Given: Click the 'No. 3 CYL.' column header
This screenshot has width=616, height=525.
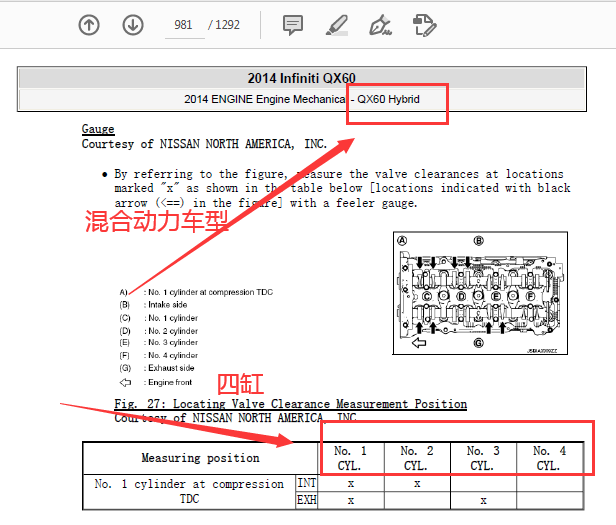Looking at the screenshot, I should [483, 458].
